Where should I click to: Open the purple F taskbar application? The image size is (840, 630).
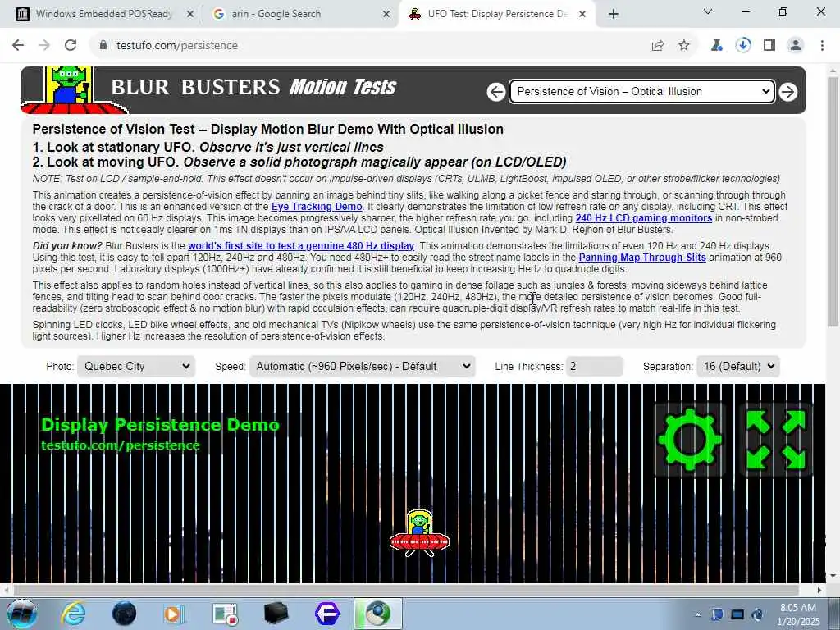pos(327,614)
